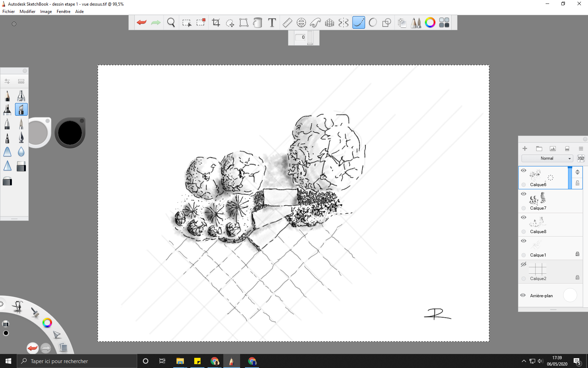588x368 pixels.
Task: Open the Brush Library from toolbar
Action: tap(416, 22)
